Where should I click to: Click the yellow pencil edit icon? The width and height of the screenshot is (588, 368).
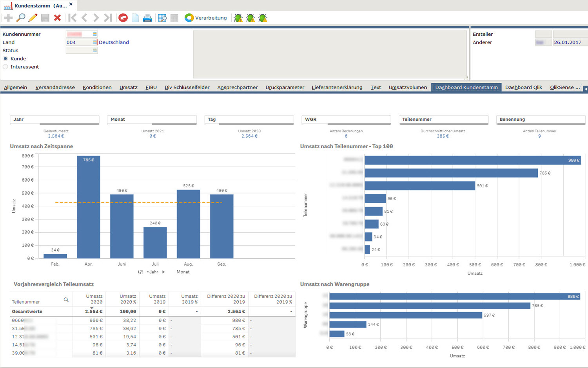(x=33, y=18)
